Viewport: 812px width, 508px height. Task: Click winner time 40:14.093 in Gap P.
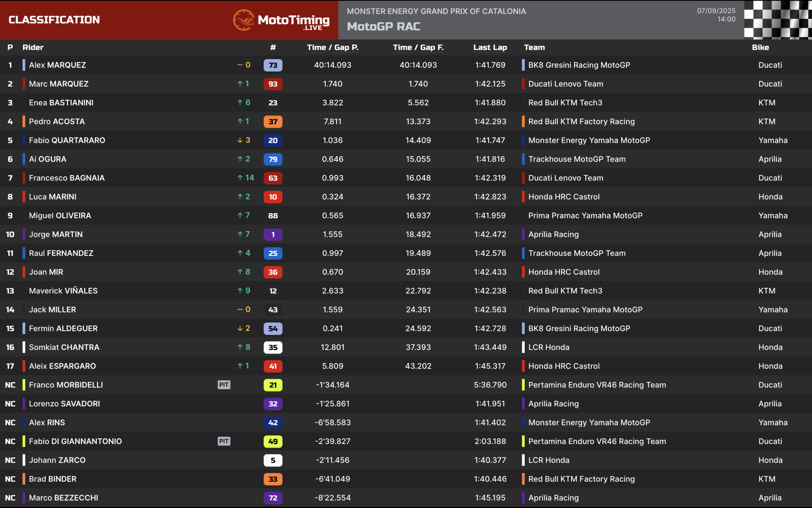(x=332, y=65)
